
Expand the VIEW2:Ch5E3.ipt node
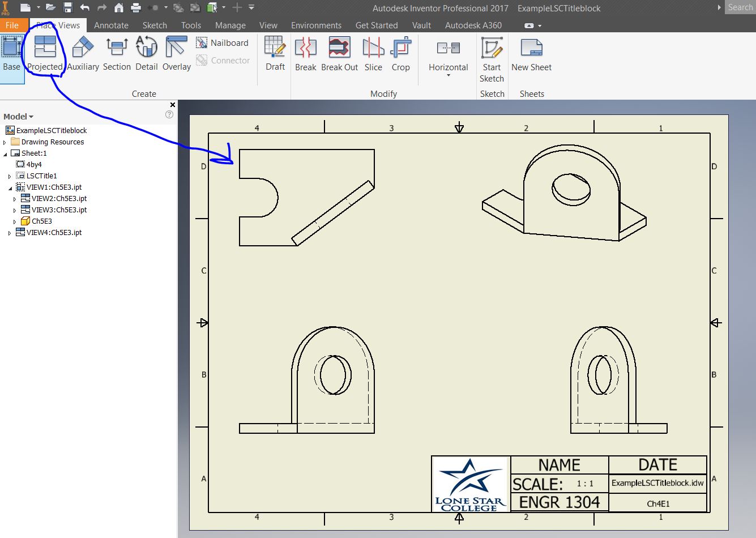point(15,199)
